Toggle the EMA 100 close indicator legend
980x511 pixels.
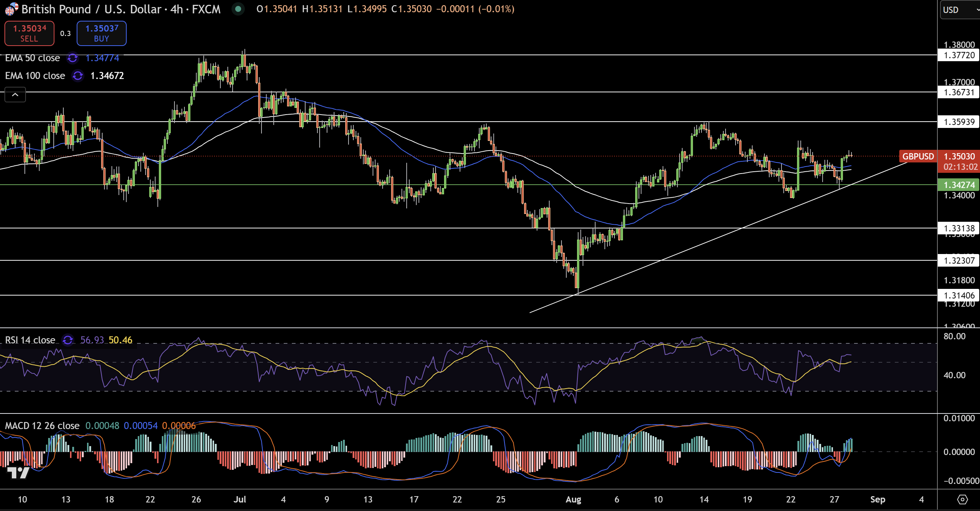[x=35, y=75]
